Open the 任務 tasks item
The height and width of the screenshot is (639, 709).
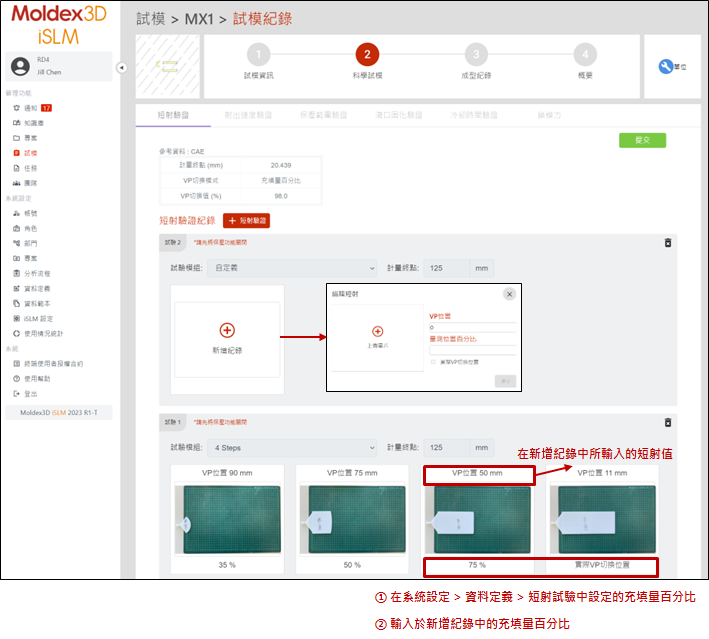[x=25, y=168]
